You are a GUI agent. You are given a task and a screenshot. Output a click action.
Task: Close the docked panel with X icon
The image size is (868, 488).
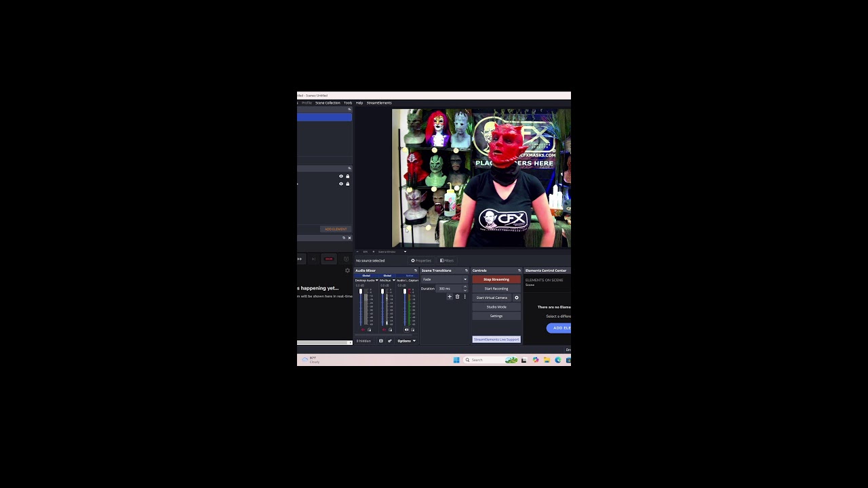click(349, 238)
